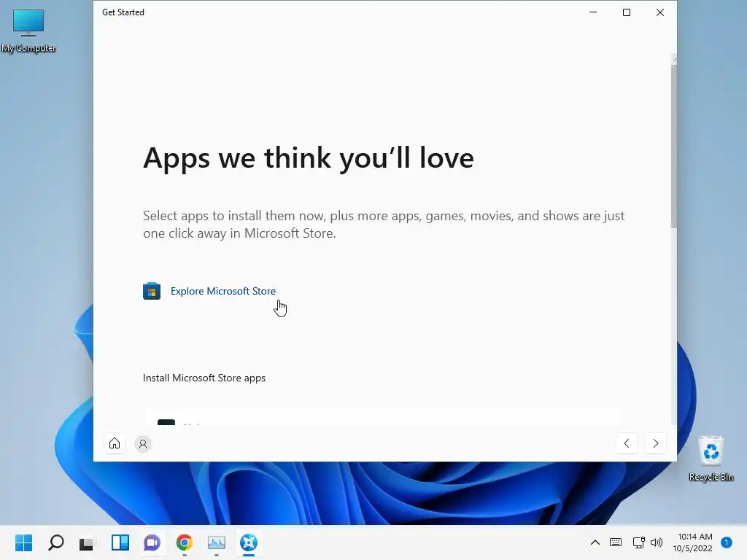Open taskbar Search magnifier

55,542
